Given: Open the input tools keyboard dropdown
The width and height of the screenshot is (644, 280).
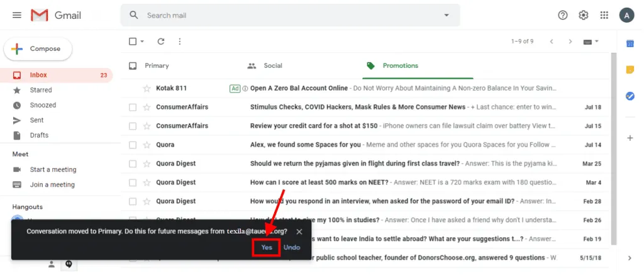Looking at the screenshot, I should (x=591, y=42).
